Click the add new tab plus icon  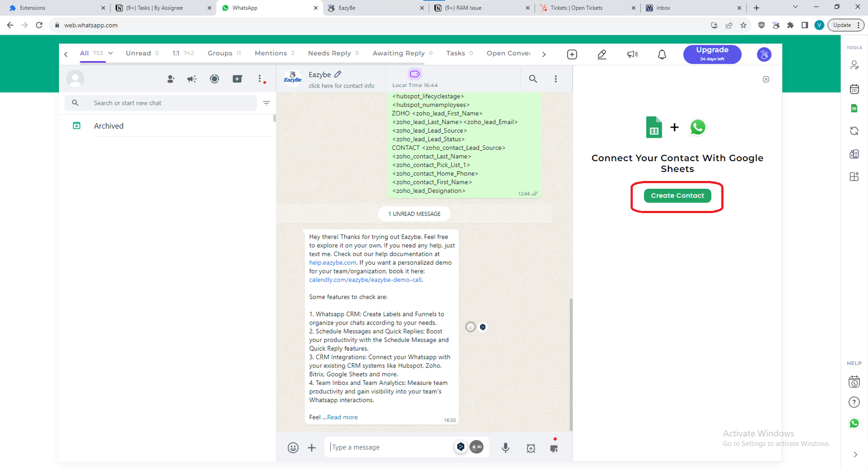pyautogui.click(x=572, y=54)
